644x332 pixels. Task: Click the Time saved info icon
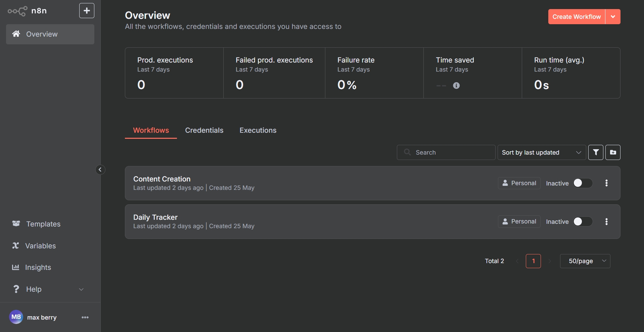pyautogui.click(x=456, y=85)
